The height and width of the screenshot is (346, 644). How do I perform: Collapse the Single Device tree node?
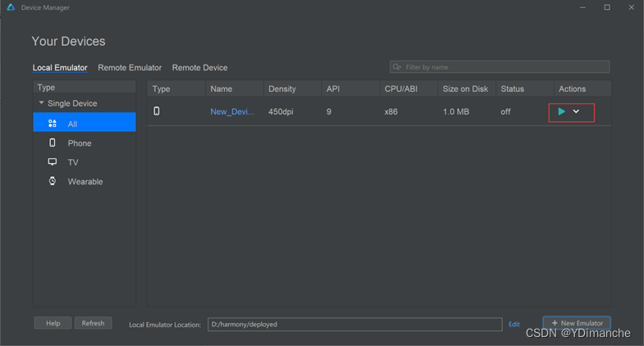[x=41, y=103]
